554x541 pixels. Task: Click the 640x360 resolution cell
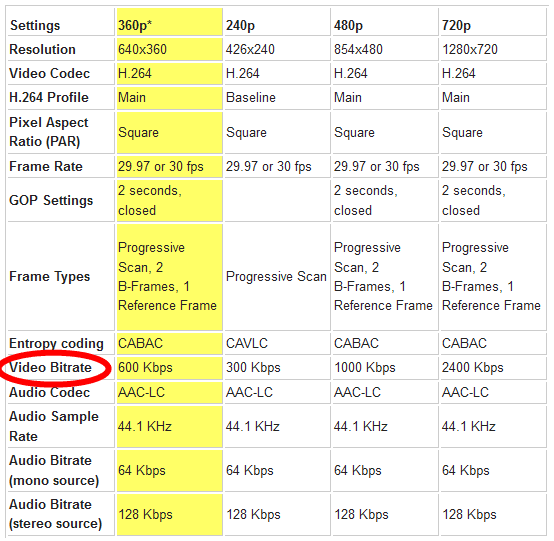pyautogui.click(x=170, y=49)
